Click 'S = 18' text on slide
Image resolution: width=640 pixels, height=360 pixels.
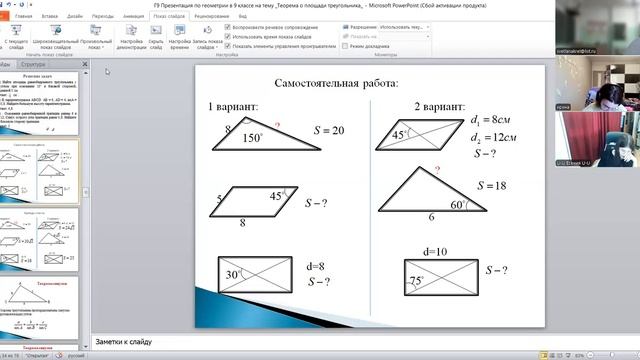[x=492, y=186]
